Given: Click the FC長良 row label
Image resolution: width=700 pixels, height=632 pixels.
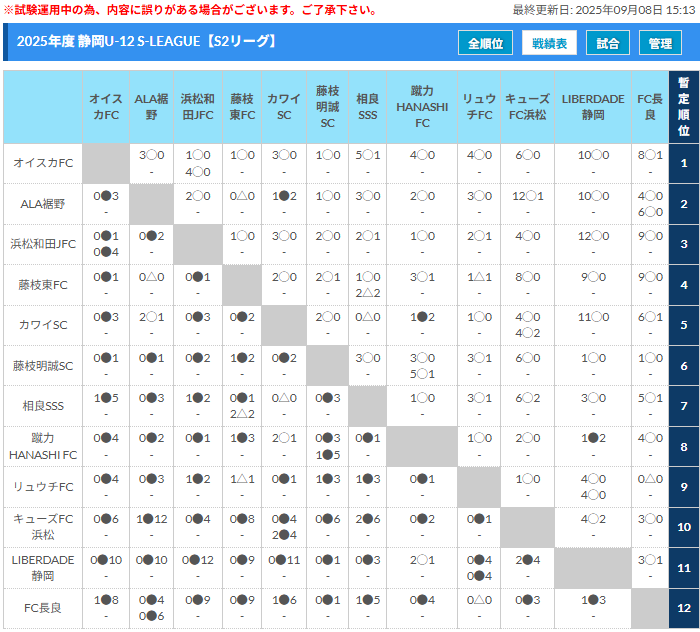Looking at the screenshot, I should tap(43, 608).
